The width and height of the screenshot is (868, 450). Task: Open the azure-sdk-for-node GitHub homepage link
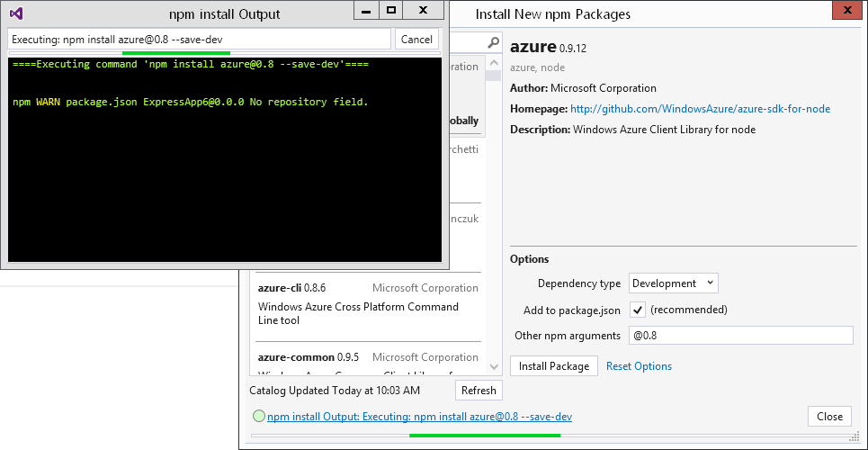pyautogui.click(x=701, y=109)
